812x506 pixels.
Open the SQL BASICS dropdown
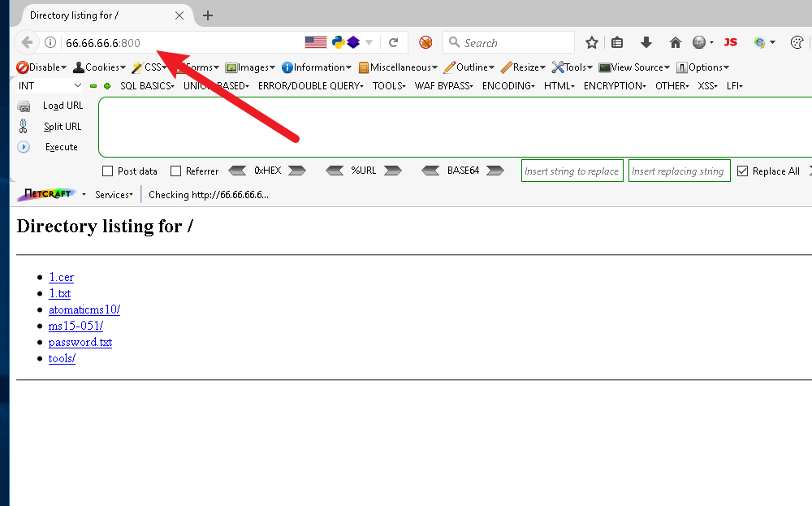[147, 85]
